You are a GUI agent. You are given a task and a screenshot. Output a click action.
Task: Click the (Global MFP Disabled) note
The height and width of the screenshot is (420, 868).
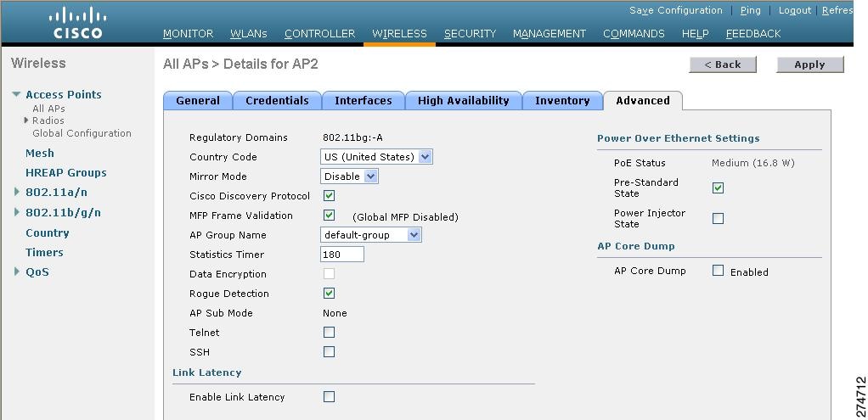[x=405, y=217]
